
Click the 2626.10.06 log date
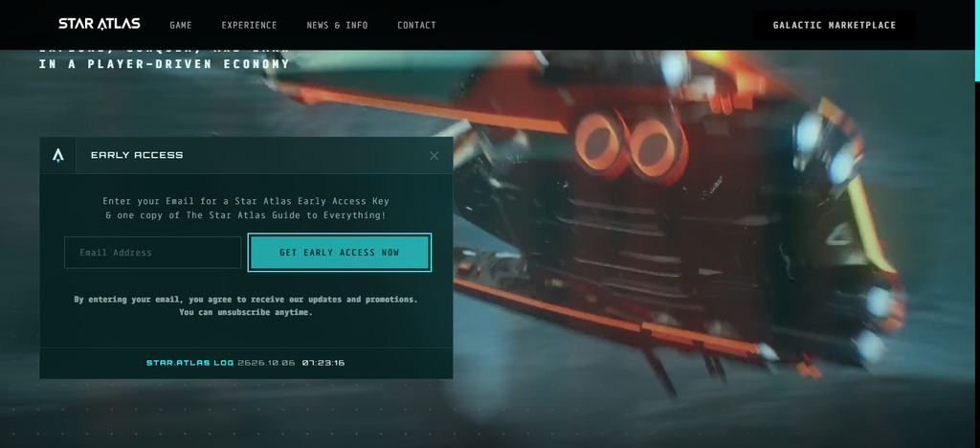coord(266,363)
